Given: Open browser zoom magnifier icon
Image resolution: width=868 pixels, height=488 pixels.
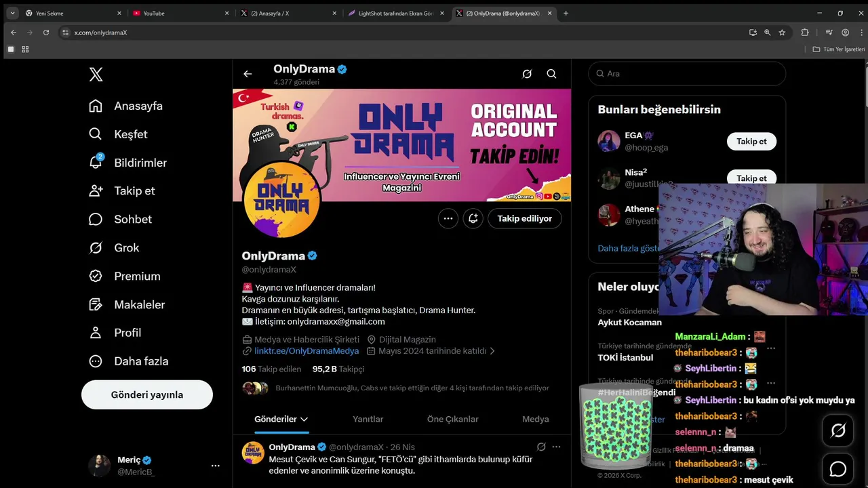Looking at the screenshot, I should [x=768, y=32].
